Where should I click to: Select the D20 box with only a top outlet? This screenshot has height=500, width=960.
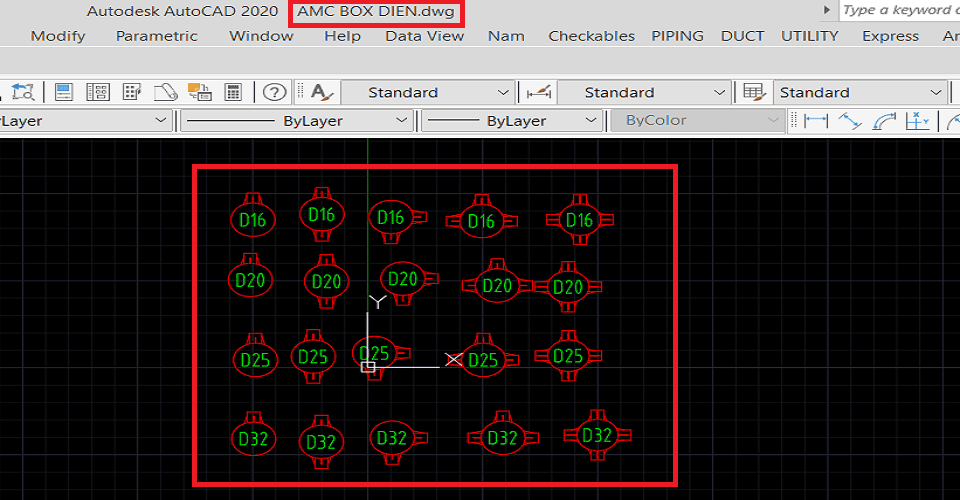[x=250, y=275]
